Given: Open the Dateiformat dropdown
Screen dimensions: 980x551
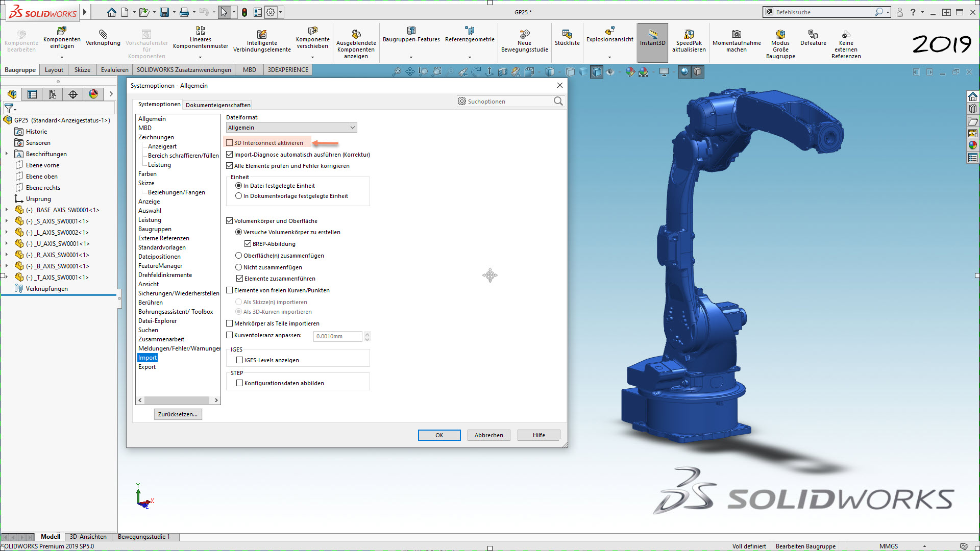Looking at the screenshot, I should pyautogui.click(x=291, y=128).
